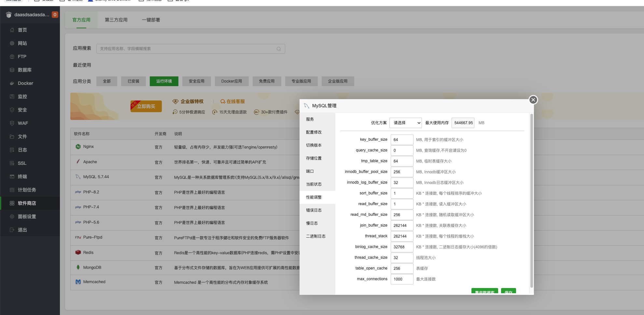Click the Pure-Ftpd FTP icon
This screenshot has width=644, height=315.
(x=78, y=237)
